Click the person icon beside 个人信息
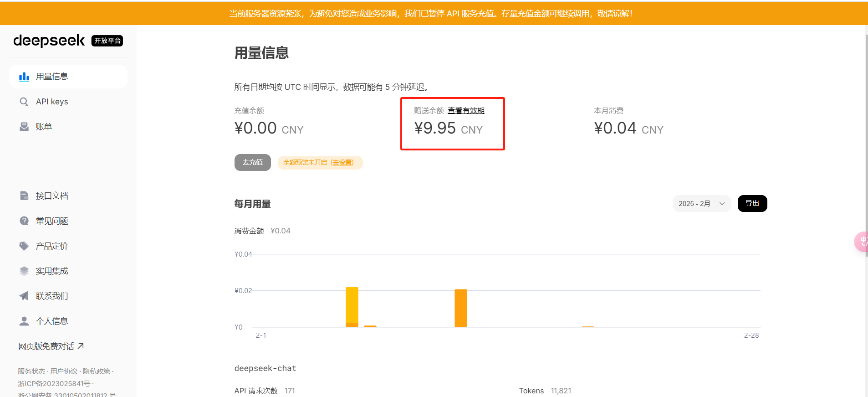868x397 pixels. (x=24, y=321)
